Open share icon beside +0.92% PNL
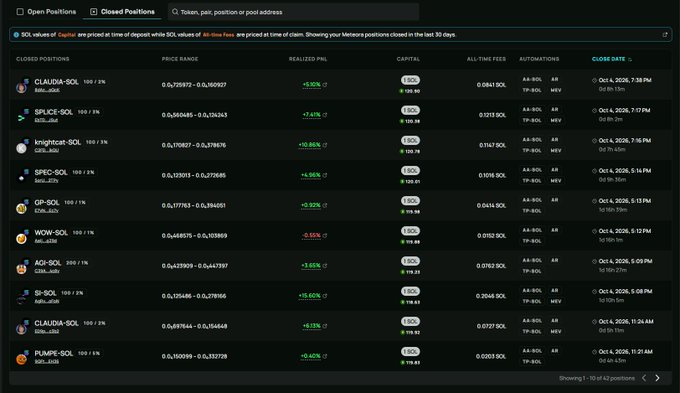680x393 pixels. tap(325, 205)
